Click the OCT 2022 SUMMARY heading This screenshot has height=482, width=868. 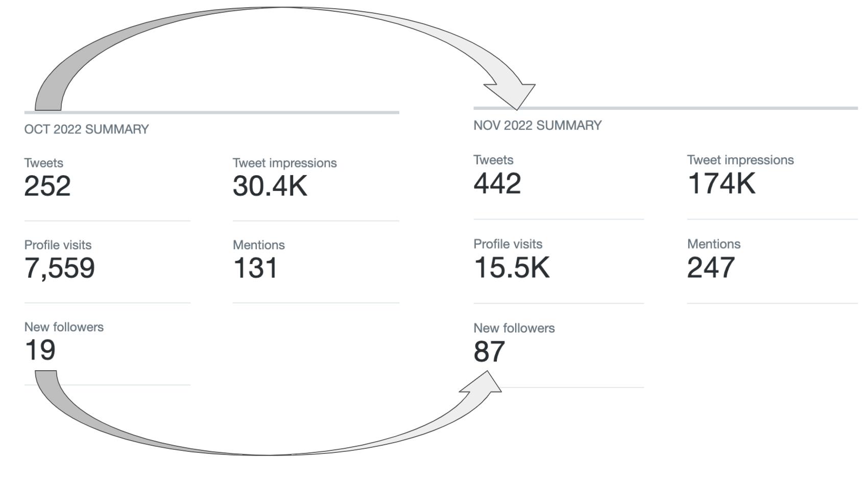pyautogui.click(x=86, y=129)
